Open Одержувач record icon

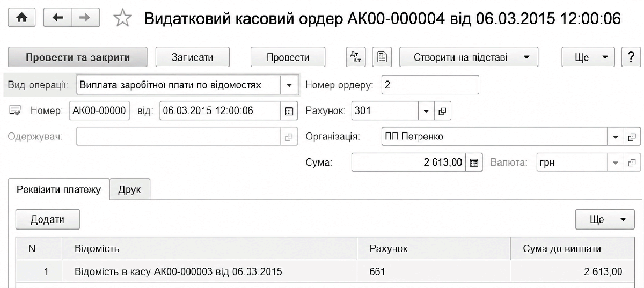click(288, 136)
